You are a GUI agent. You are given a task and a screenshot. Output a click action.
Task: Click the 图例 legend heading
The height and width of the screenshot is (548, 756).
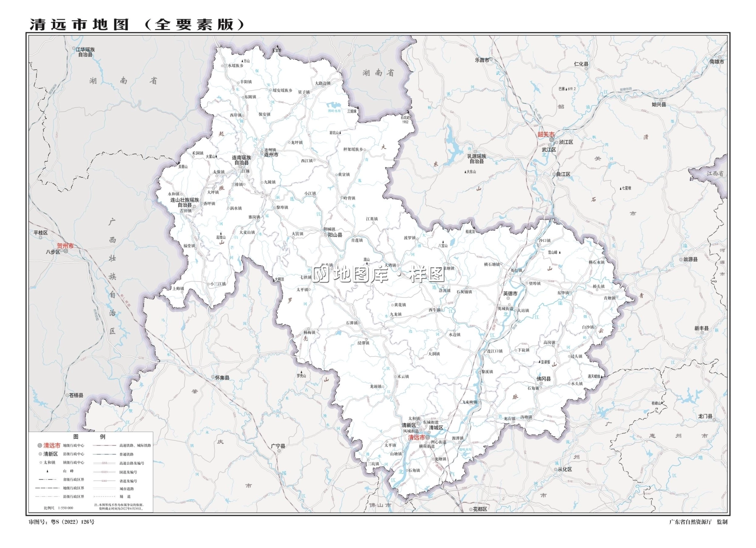(x=89, y=437)
